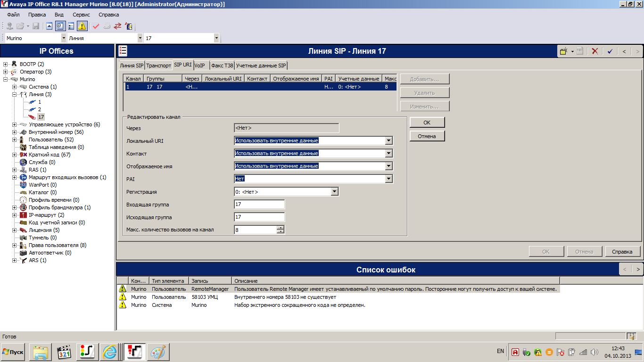Click the Справка button at bottom right
Viewport: 644px width, 362px height.
(622, 252)
